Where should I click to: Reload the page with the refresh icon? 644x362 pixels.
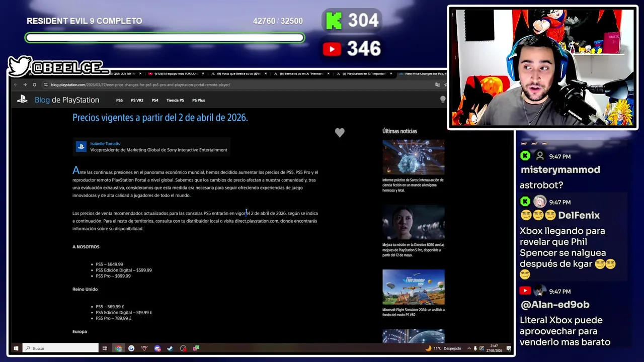[x=34, y=84]
